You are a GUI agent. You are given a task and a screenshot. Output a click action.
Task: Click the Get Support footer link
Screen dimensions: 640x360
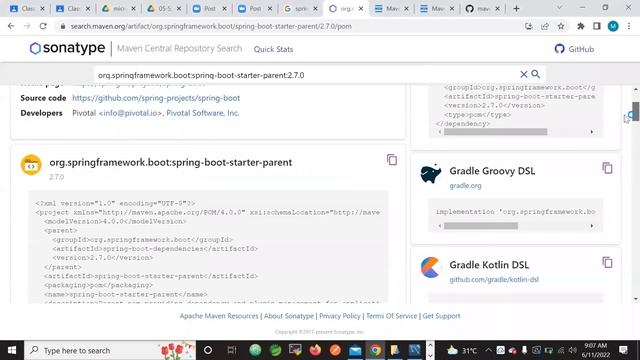click(441, 316)
